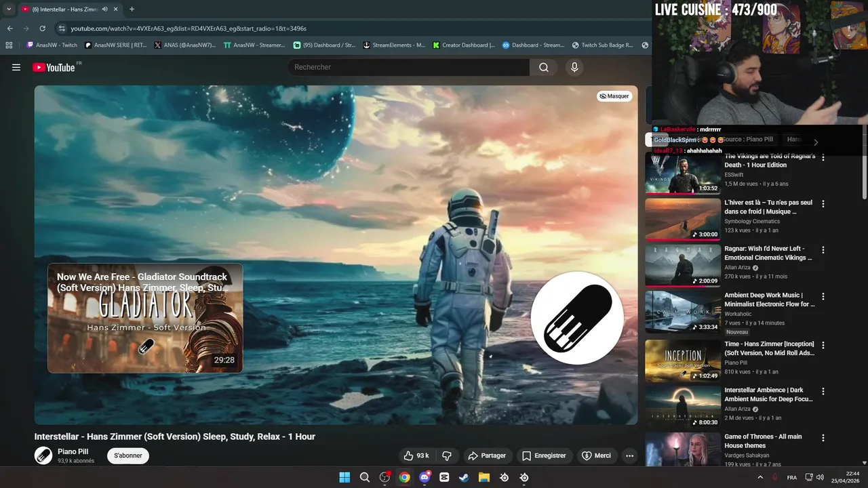Open the Piano Pill channel name link
The image size is (868, 488).
[73, 451]
